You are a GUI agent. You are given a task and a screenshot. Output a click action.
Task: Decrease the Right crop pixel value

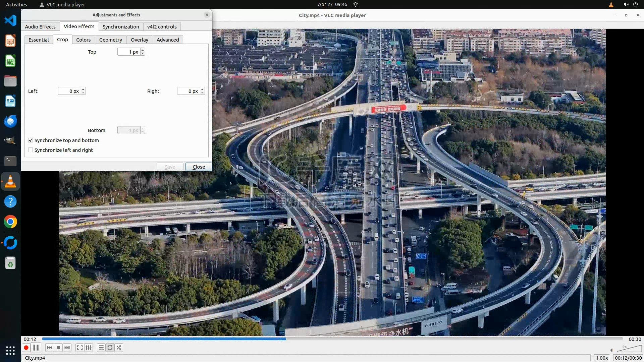pos(202,93)
